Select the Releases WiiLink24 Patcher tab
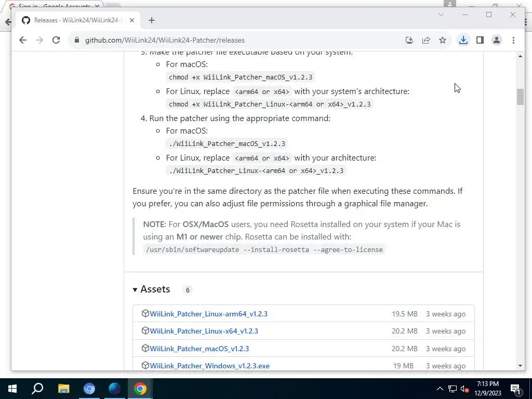 point(77,20)
